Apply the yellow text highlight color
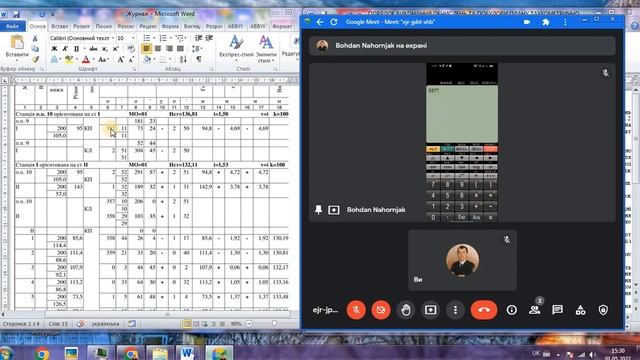 pos(69,60)
